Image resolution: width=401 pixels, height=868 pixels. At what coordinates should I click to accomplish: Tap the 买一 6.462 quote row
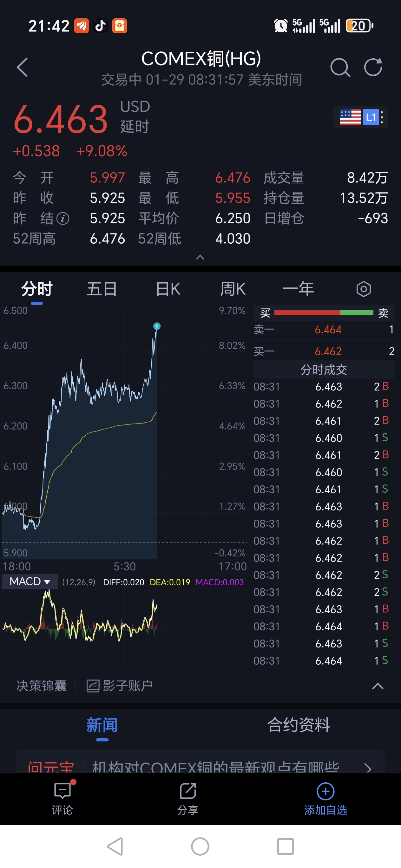tap(324, 352)
